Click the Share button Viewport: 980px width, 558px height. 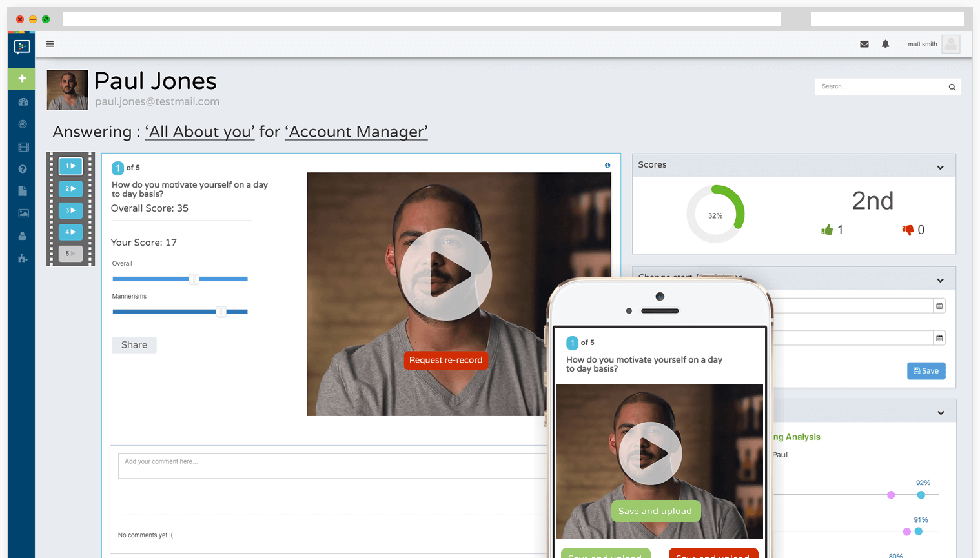(134, 345)
